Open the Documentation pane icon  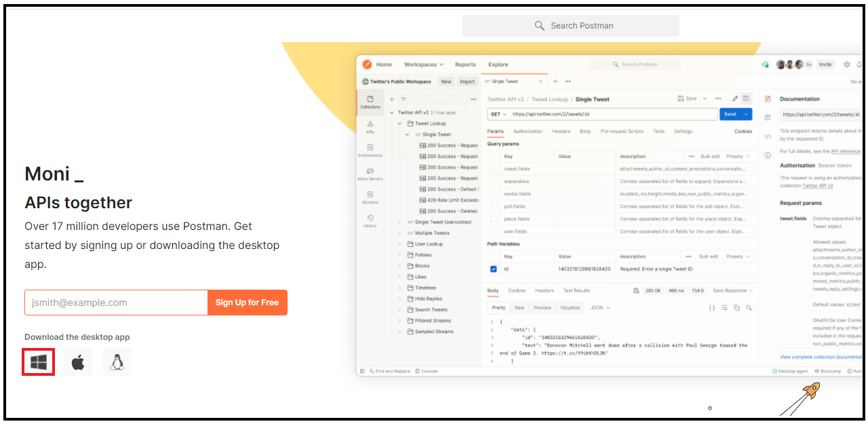[768, 99]
